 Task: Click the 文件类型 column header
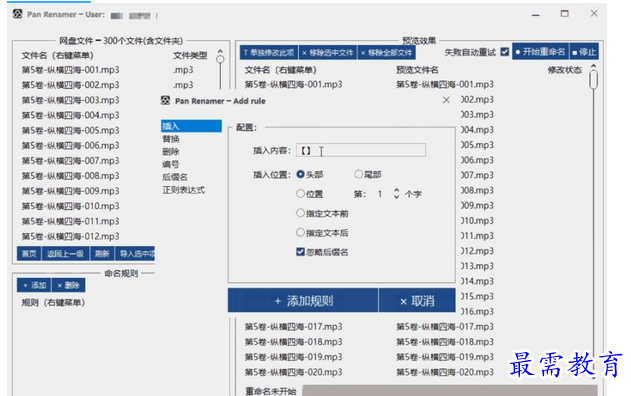(190, 55)
